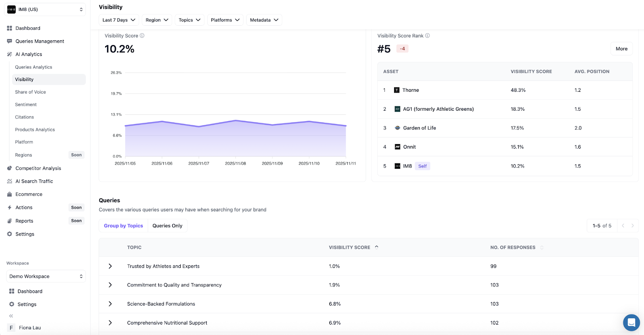Collapse sidebar with double-chevron icon
The image size is (644, 335).
tap(11, 316)
